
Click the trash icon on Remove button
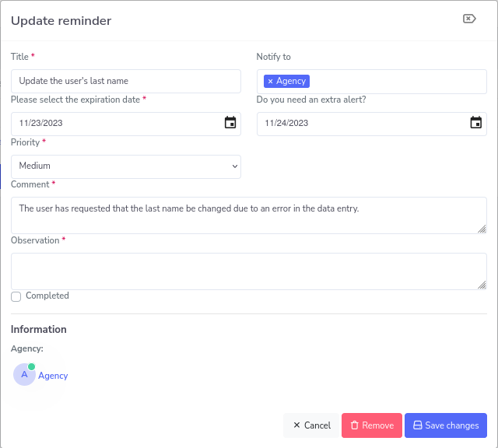click(x=354, y=425)
